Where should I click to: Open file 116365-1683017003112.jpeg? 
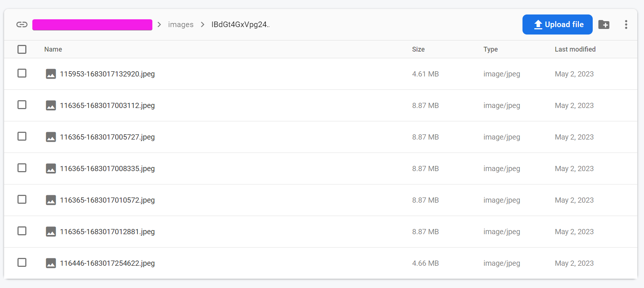tap(107, 105)
